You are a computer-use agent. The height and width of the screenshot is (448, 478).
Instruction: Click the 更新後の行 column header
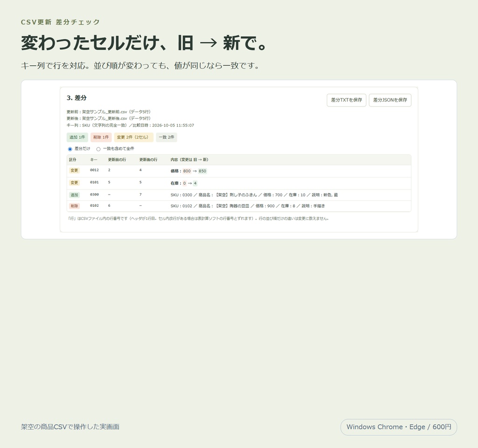[x=148, y=160]
